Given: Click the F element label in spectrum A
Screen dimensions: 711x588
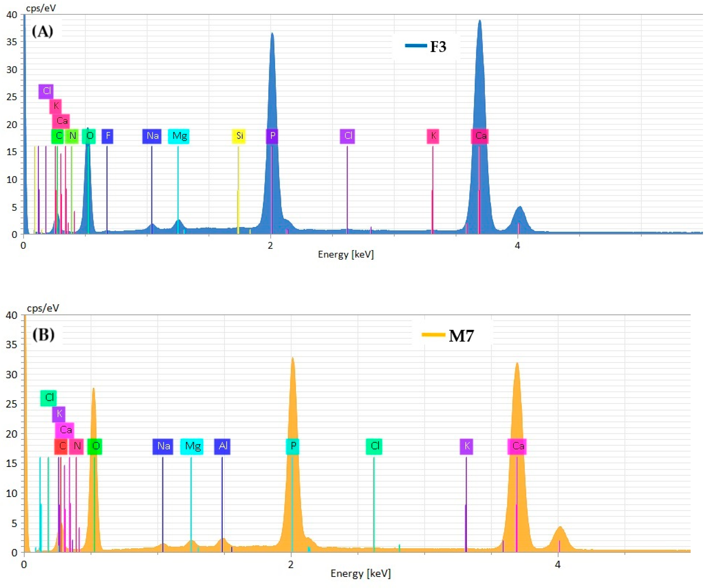Looking at the screenshot, I should click(x=107, y=136).
